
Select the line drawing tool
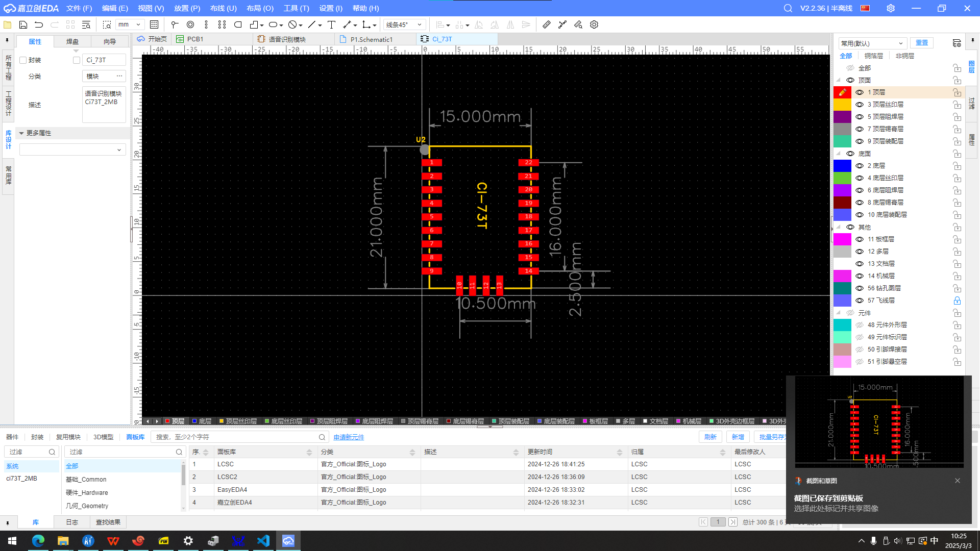[x=311, y=24]
